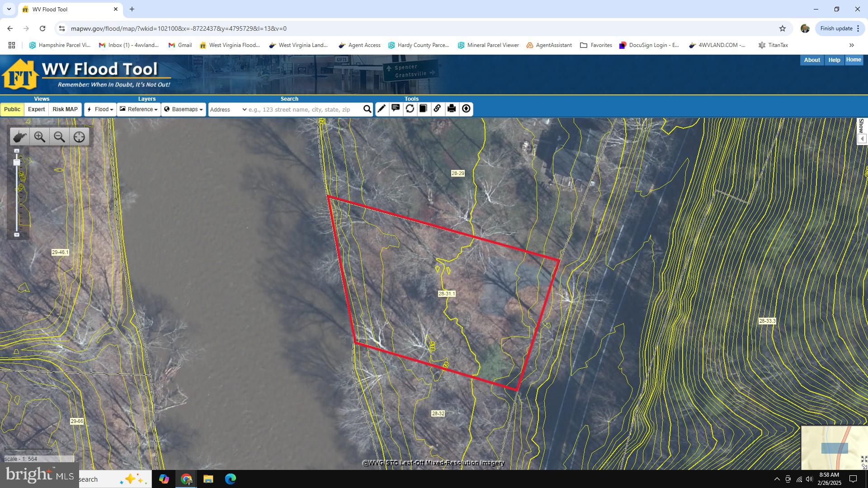Click the zoom level slider handle
The width and height of the screenshot is (868, 488).
point(17,163)
